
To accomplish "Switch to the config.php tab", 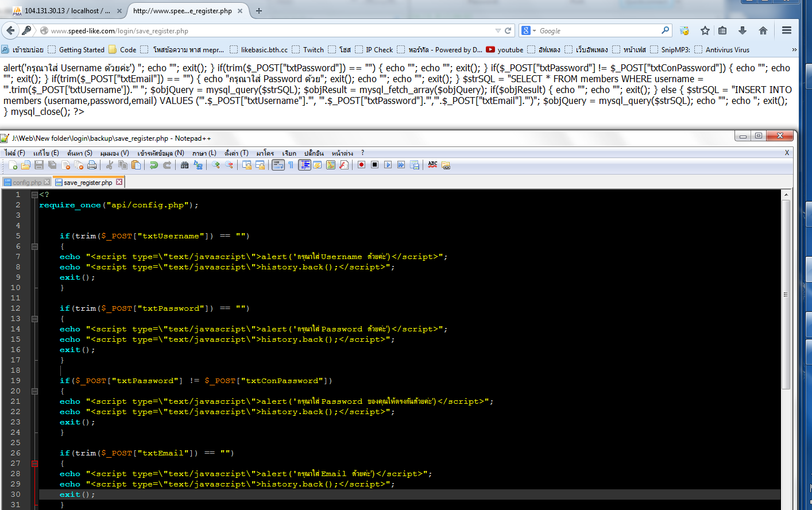I will (27, 182).
